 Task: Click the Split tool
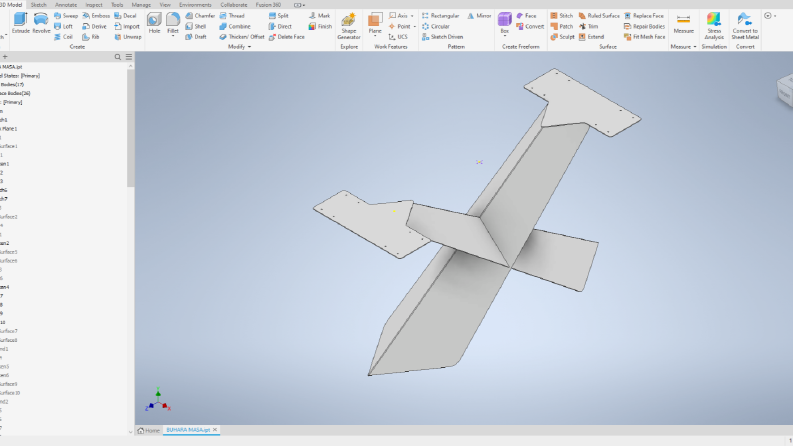pos(278,16)
